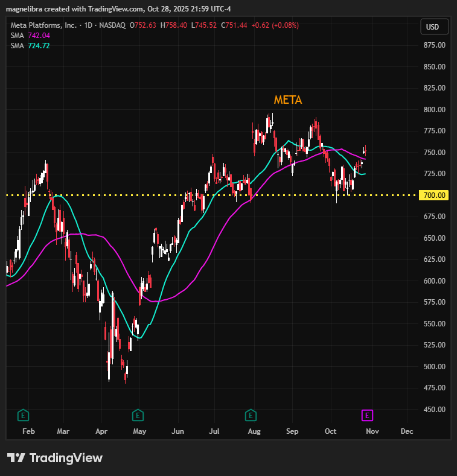Click the magnelibra created with TradingView.com caption
The image size is (457, 476).
pos(118,9)
